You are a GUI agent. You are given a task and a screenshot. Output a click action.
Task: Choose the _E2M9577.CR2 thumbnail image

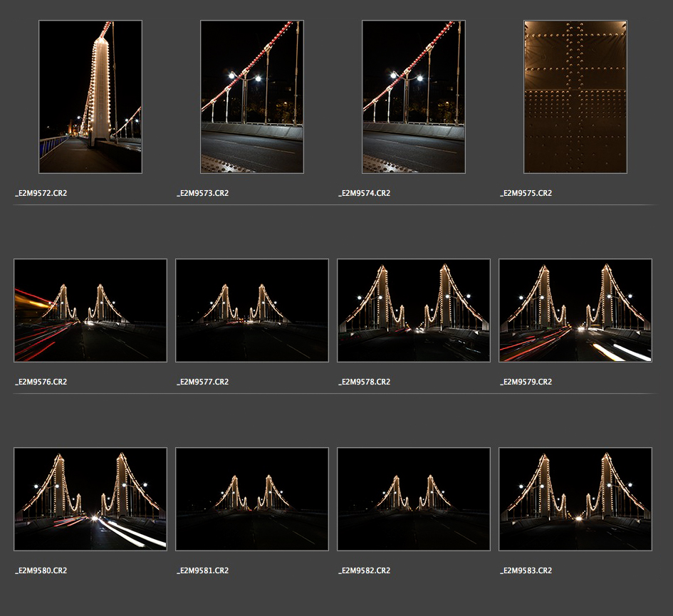click(x=252, y=310)
